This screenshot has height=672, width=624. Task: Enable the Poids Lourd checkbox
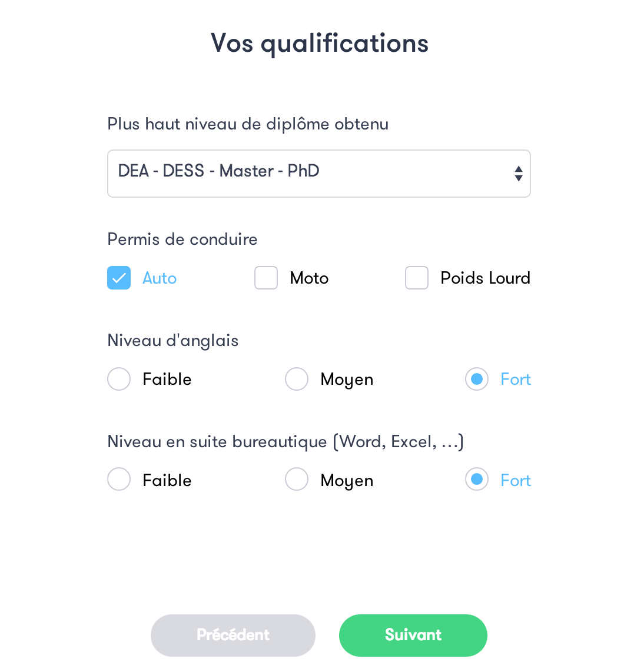coord(417,278)
